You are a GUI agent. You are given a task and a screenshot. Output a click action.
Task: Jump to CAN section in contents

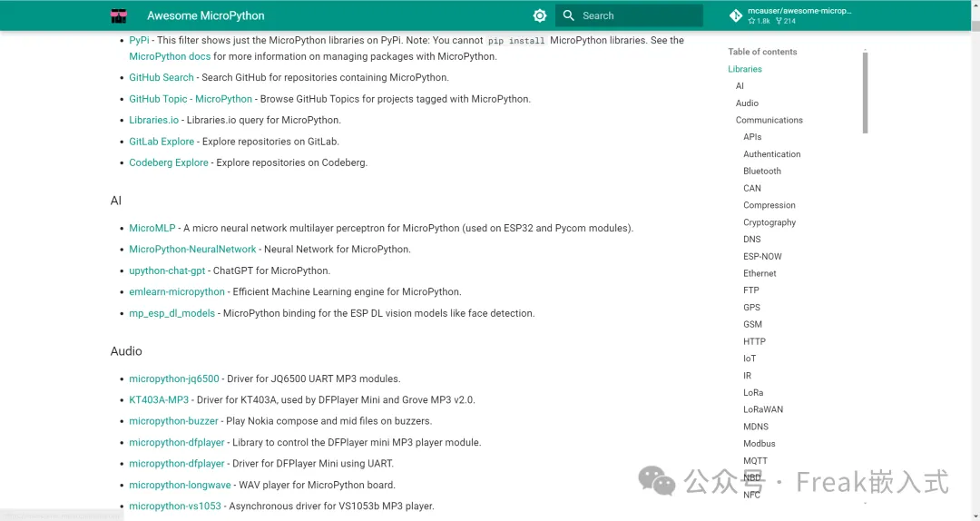[x=752, y=188]
